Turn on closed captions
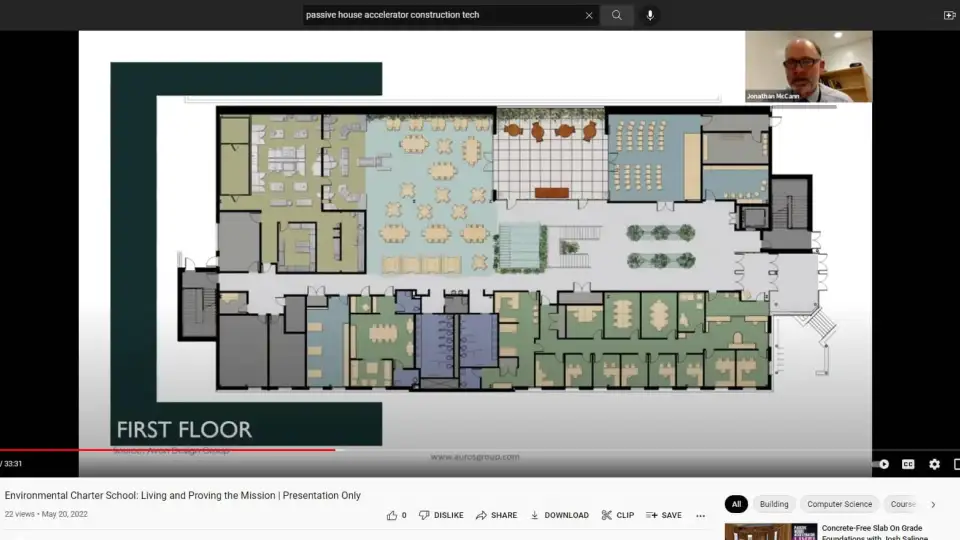Screen dimensions: 960x540 pyautogui.click(x=908, y=464)
